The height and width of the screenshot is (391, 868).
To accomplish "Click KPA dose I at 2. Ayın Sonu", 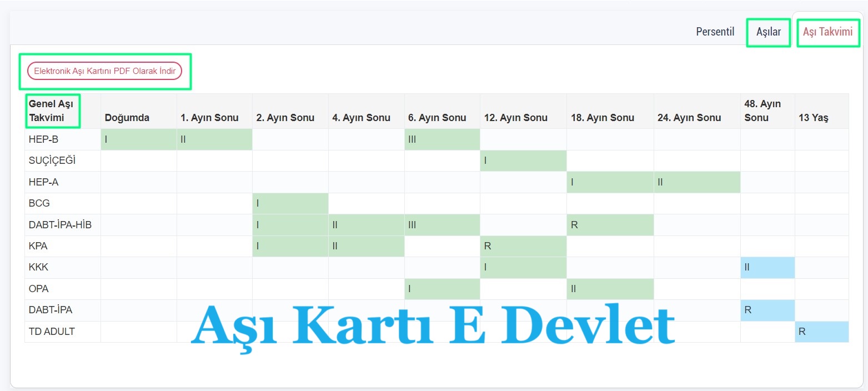I will [290, 245].
